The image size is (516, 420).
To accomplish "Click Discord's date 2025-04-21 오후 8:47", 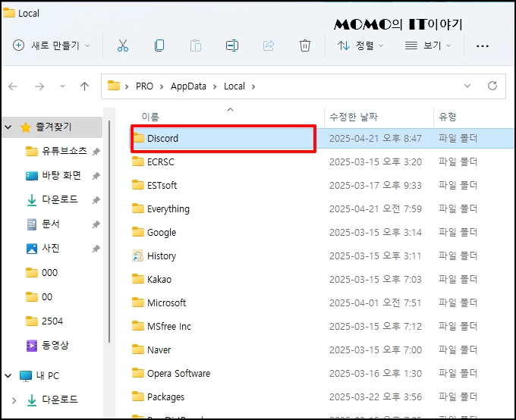I will point(376,139).
